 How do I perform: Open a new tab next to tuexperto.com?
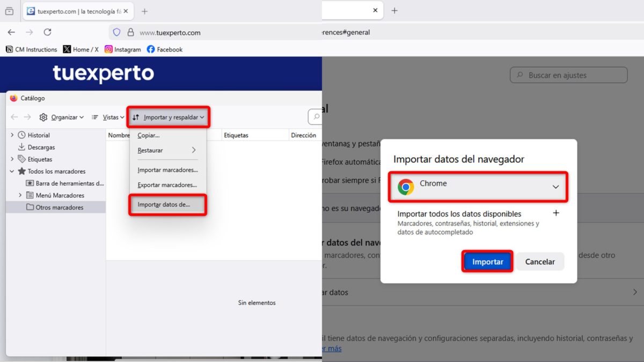point(144,11)
